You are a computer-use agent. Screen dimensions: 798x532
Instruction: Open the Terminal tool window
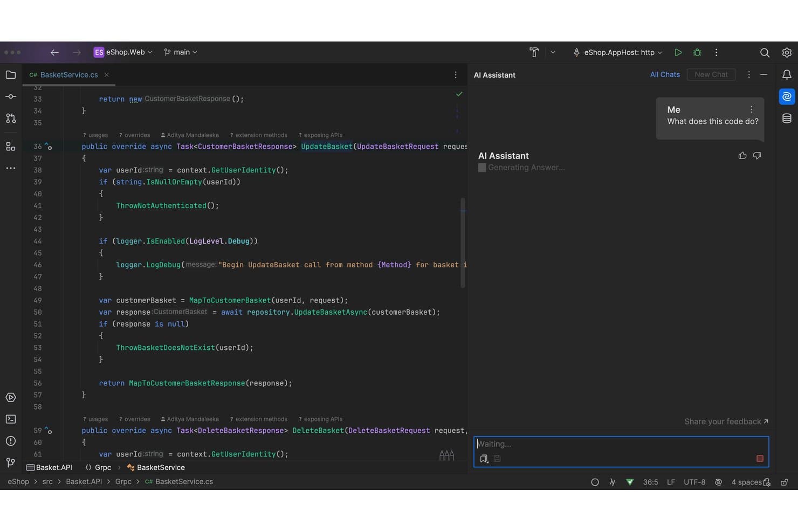(11, 419)
